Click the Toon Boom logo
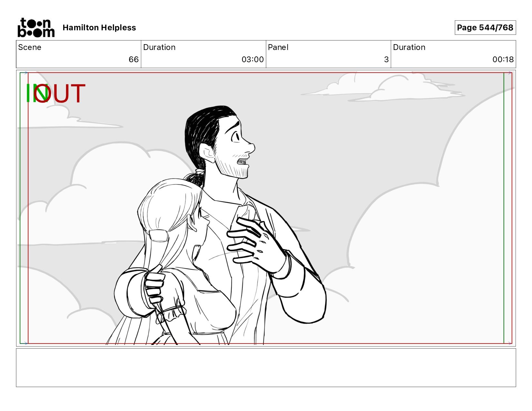The width and height of the screenshot is (532, 411). pos(36,27)
